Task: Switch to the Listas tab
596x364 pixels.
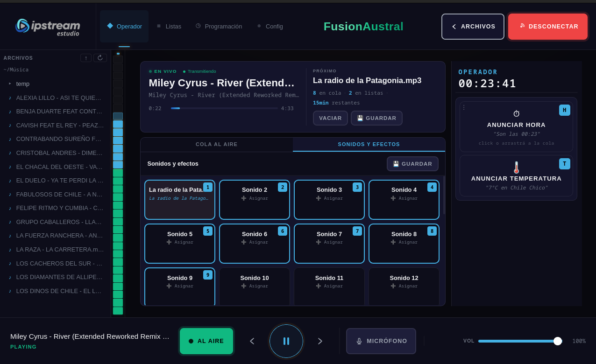Action: [169, 26]
